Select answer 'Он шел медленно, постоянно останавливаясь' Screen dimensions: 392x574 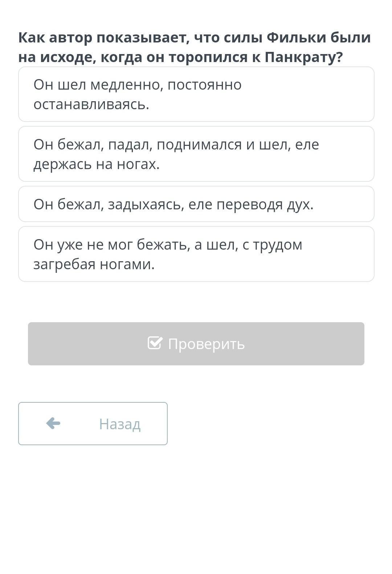[196, 94]
